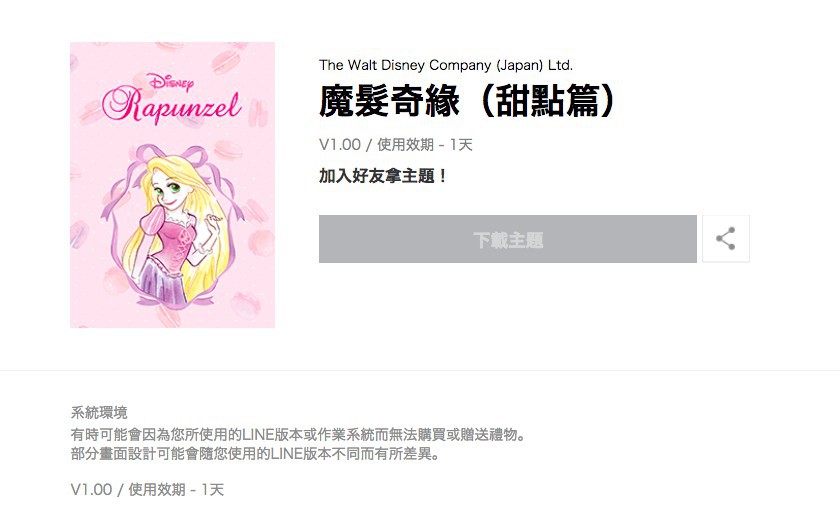The width and height of the screenshot is (840, 524).
Task: Click Rapunzel's purple skirt in the illustration
Action: (x=163, y=281)
